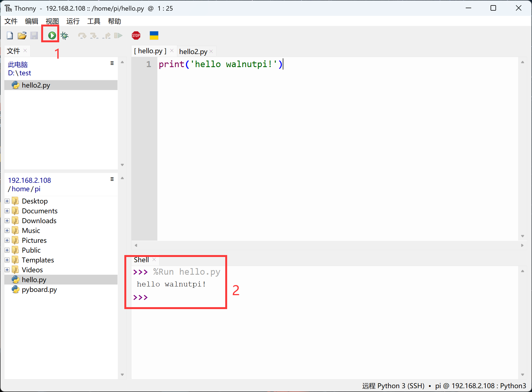
Task: Open the 运行 menu
Action: 72,21
